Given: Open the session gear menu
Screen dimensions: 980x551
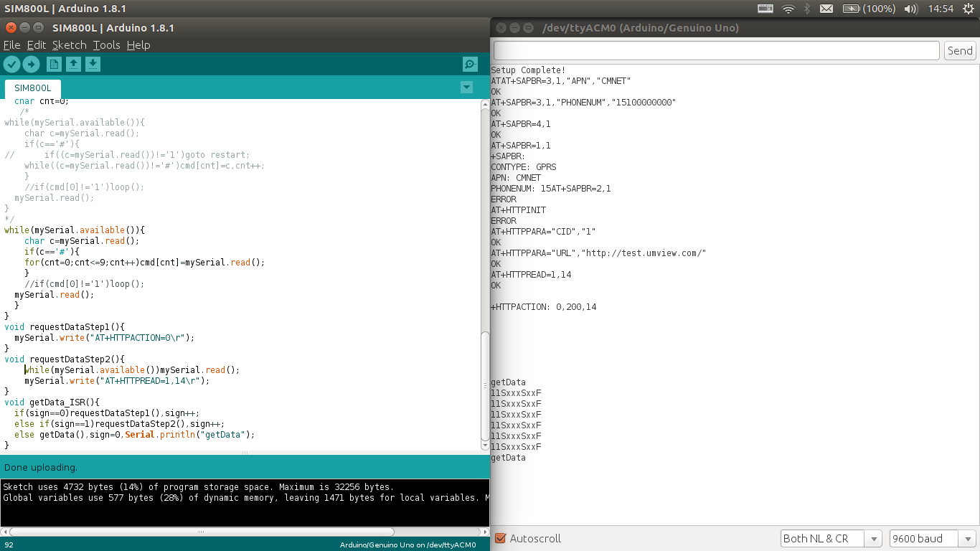Looking at the screenshot, I should [969, 9].
